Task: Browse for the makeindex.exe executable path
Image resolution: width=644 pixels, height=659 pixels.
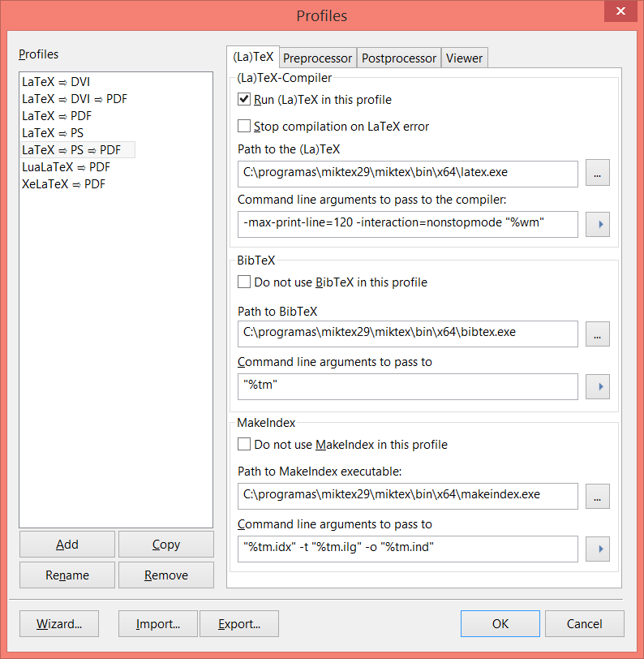Action: pos(597,496)
